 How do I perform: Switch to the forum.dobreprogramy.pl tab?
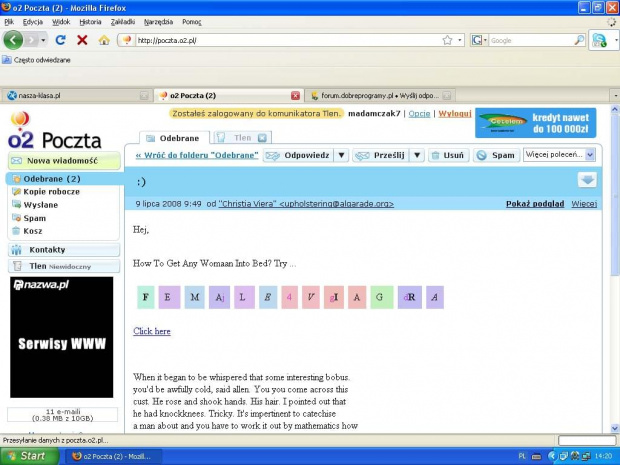(x=380, y=96)
